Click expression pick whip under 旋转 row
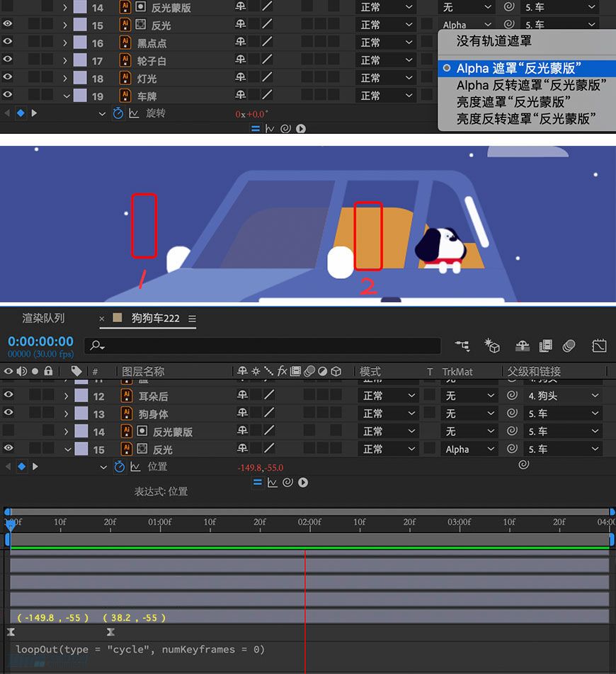The height and width of the screenshot is (674, 616). 285,129
